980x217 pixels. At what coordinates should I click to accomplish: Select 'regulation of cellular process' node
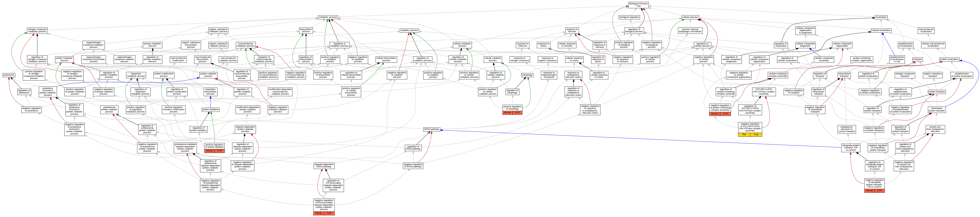pos(702,45)
